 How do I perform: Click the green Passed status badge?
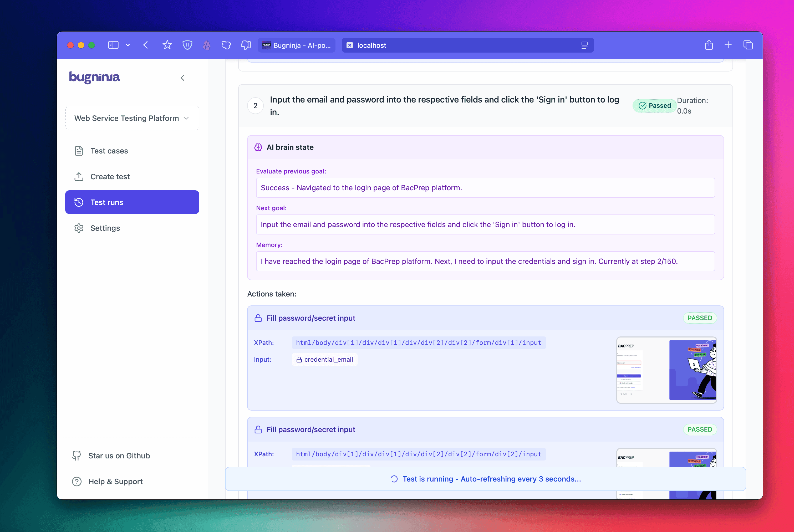[x=655, y=105]
